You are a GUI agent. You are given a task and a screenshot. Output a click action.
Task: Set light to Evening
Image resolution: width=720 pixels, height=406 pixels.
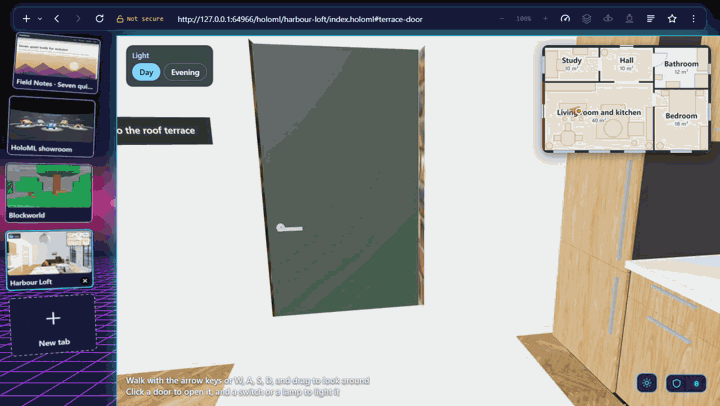pos(185,72)
